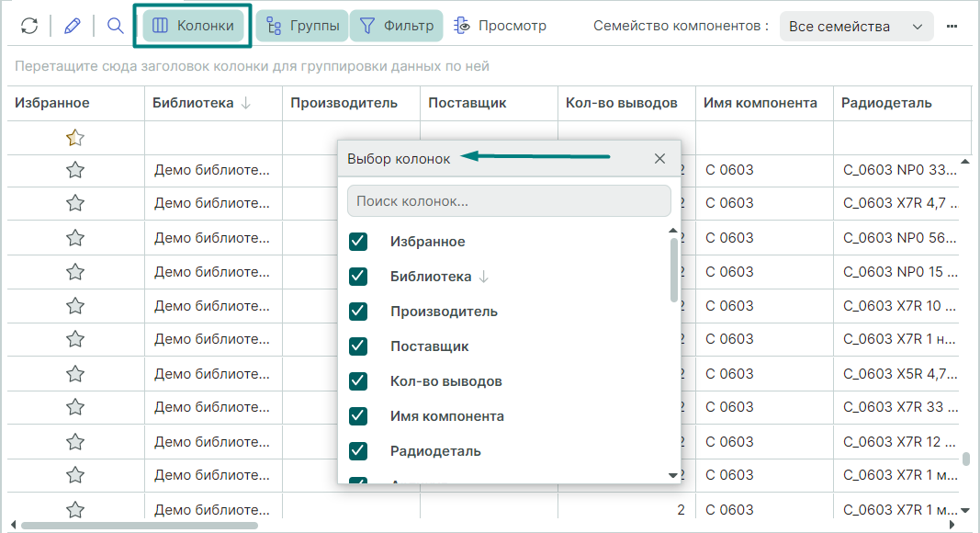
Task: Click the Поставщик column header
Action: 467,103
